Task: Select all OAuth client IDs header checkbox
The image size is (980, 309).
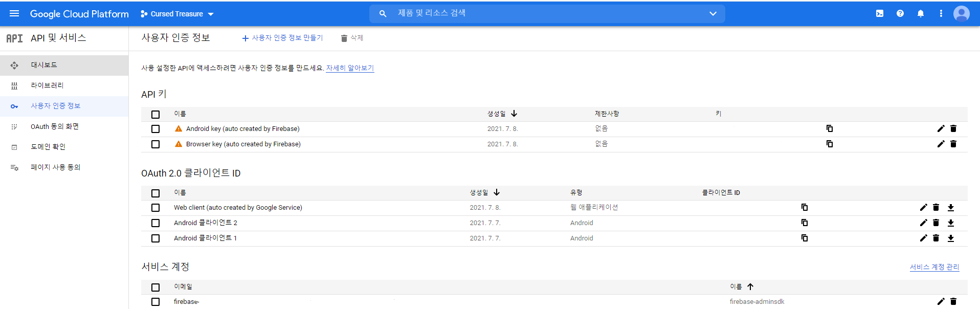Action: [x=155, y=193]
